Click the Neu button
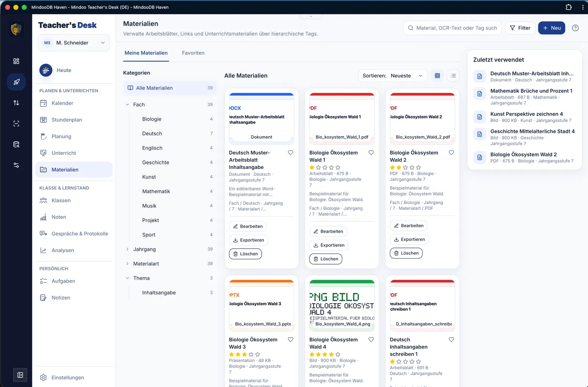Screen dimensions: 588x387 point(552,28)
